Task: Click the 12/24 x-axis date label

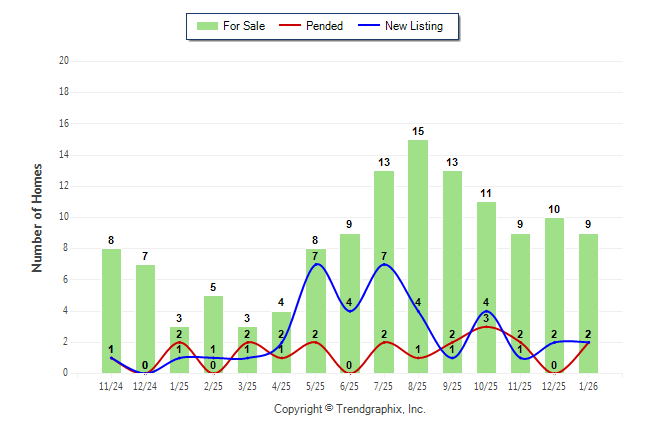Action: pyautogui.click(x=146, y=385)
